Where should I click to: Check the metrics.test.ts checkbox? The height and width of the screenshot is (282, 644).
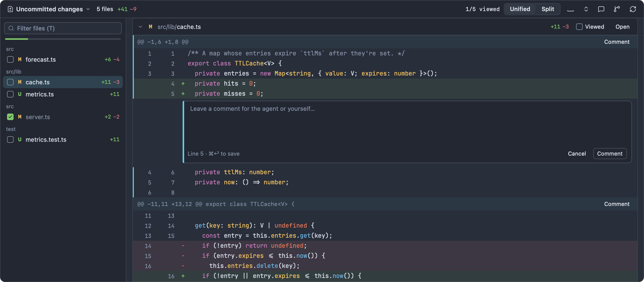pyautogui.click(x=10, y=139)
